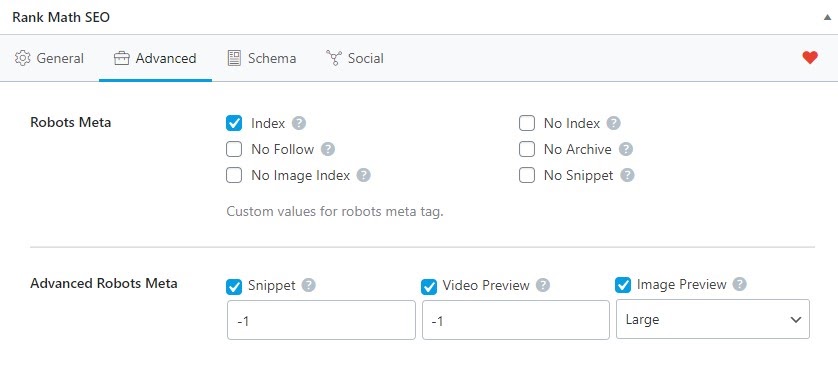
Task: Disable the Video Preview checkbox
Action: pos(429,287)
